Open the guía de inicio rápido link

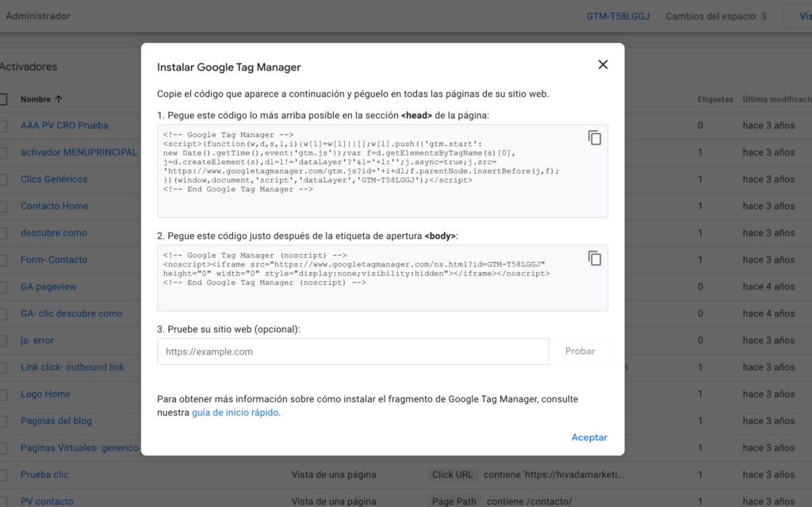(235, 413)
